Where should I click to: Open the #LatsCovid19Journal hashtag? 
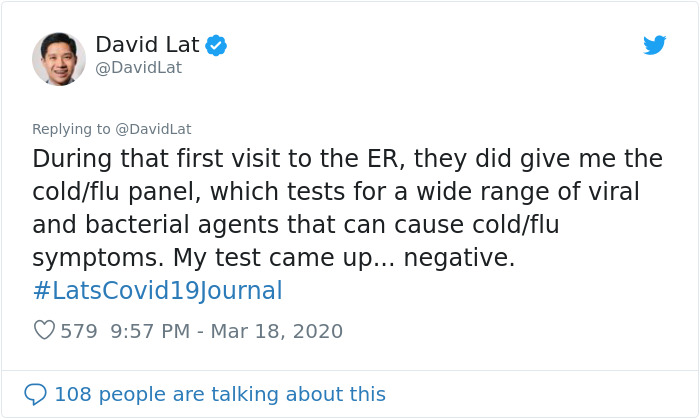[x=157, y=291]
